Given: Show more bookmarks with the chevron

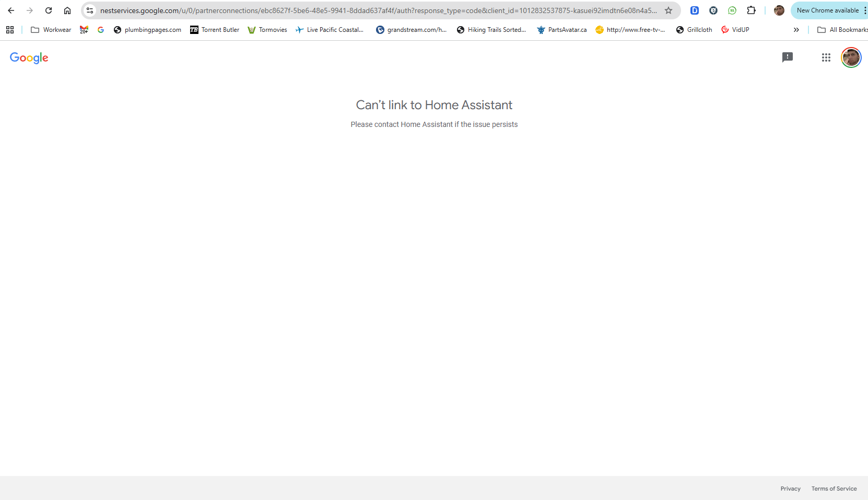Looking at the screenshot, I should coord(796,30).
